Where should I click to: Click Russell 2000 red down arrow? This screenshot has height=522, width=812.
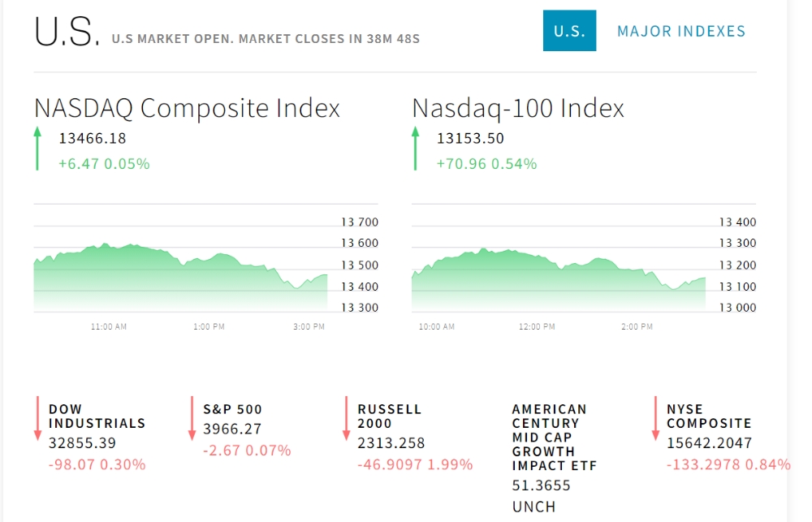click(346, 418)
